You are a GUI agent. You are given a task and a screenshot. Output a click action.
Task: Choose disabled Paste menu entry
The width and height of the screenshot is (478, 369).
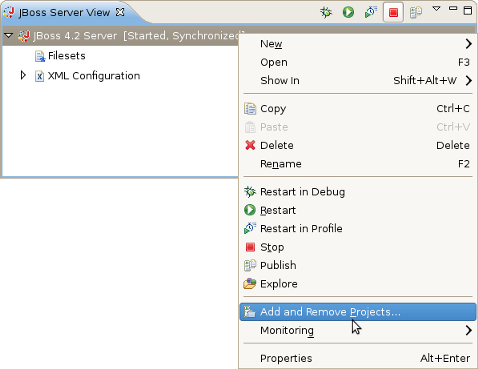pos(358,127)
